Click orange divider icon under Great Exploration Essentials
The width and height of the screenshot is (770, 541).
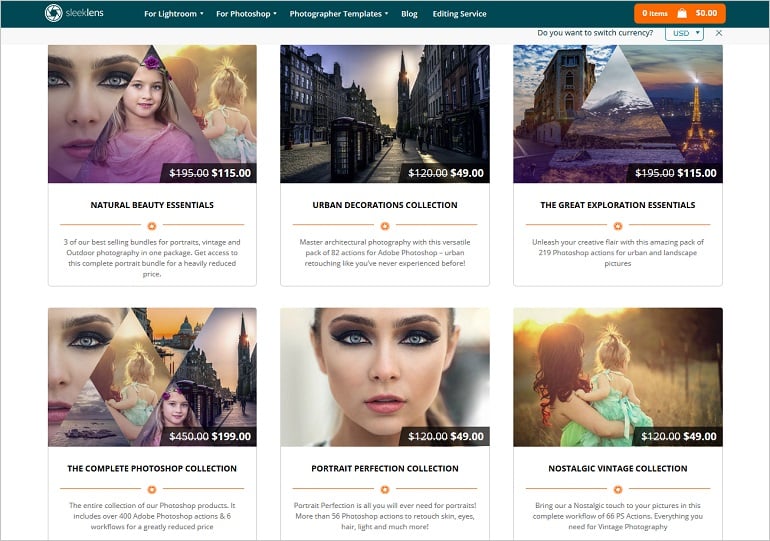point(618,226)
